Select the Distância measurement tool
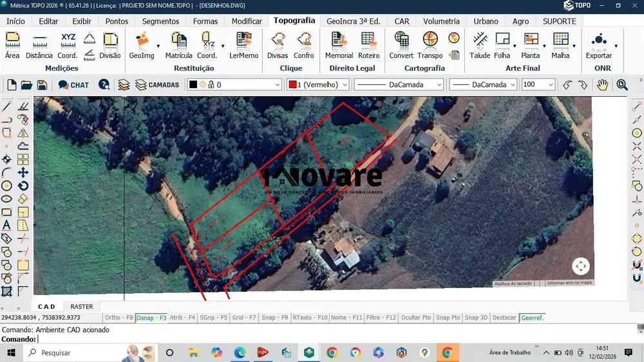The image size is (644, 362). 39,46
